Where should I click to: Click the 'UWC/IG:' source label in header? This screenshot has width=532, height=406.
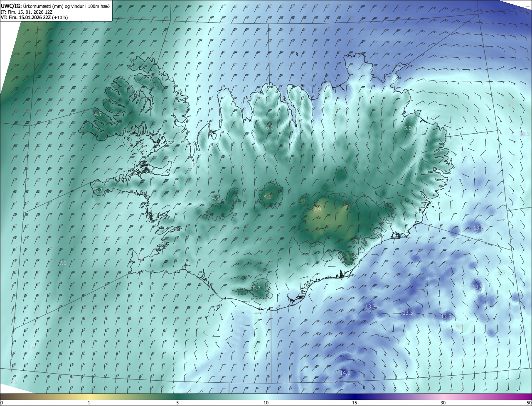click(x=11, y=5)
